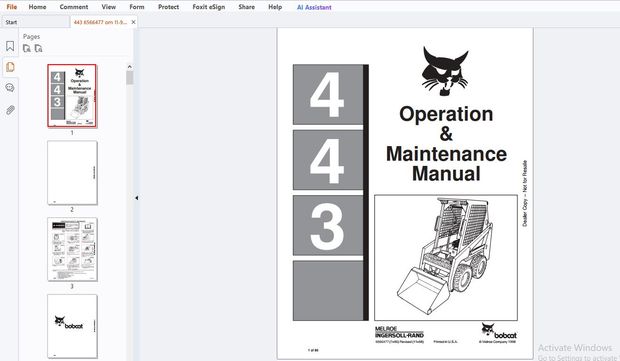
Task: Collapse the navigation panel with the arrow
Action: [136, 198]
